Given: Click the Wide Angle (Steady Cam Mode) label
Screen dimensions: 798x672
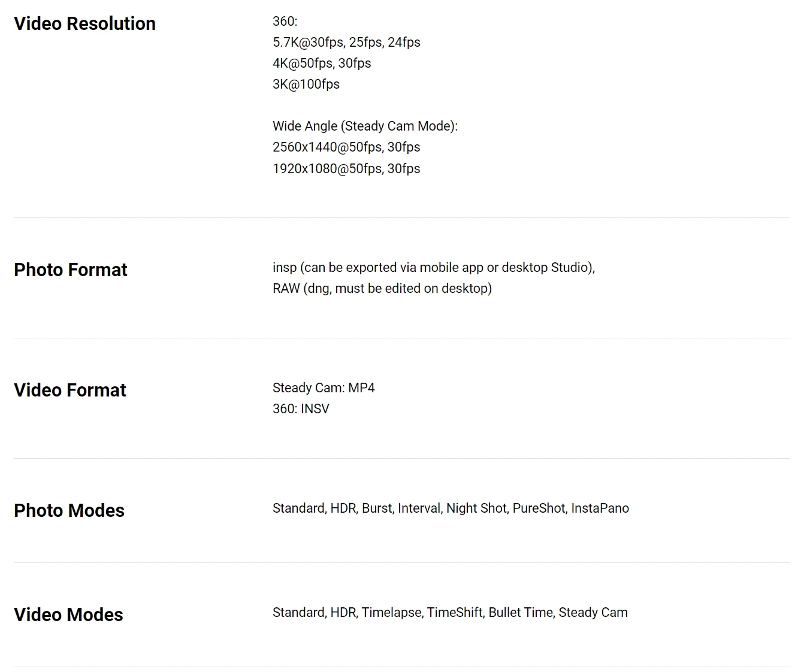Looking at the screenshot, I should click(x=365, y=126).
